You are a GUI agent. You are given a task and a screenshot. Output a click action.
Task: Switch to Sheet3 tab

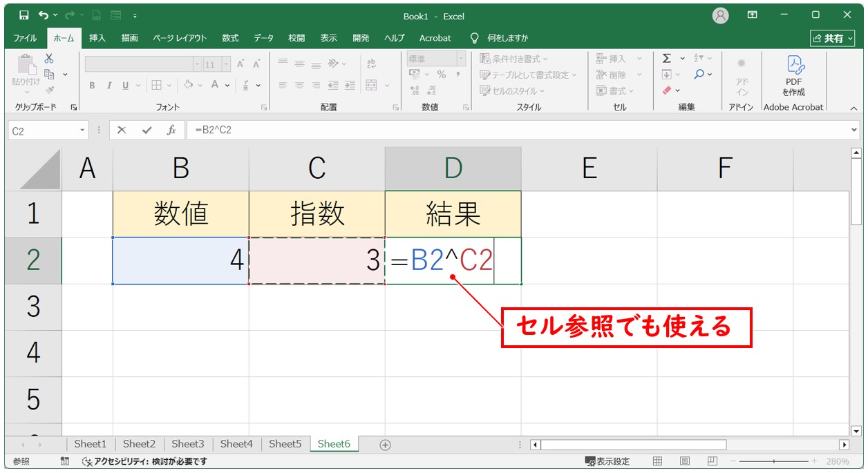[x=188, y=444]
